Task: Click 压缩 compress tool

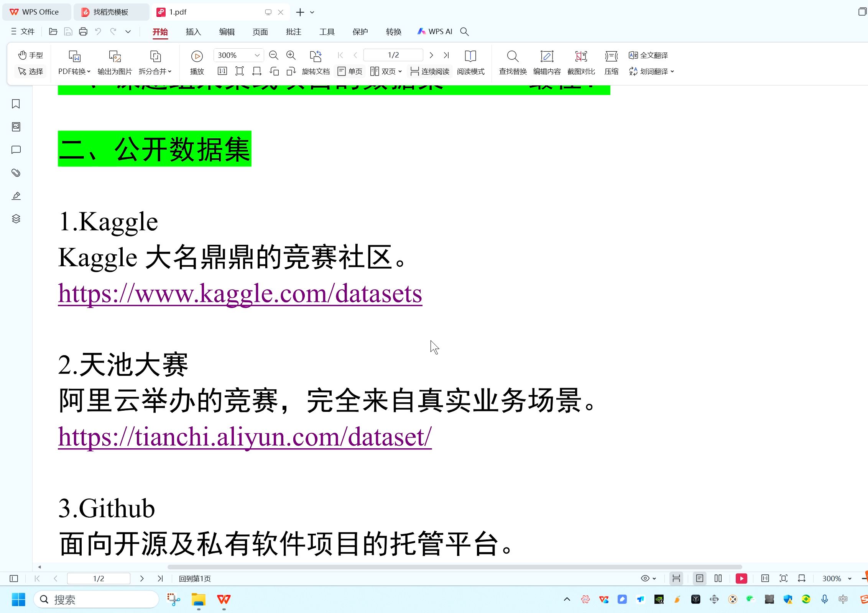Action: click(x=612, y=63)
